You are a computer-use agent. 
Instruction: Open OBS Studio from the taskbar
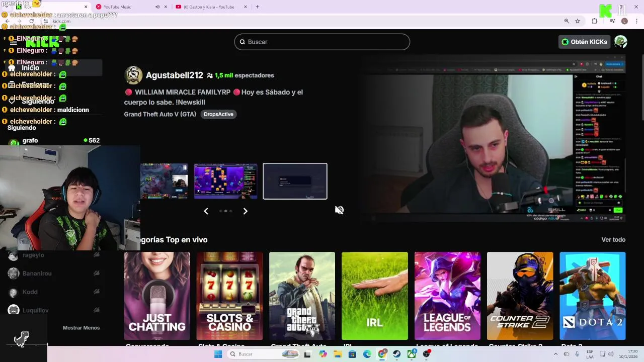[427, 354]
